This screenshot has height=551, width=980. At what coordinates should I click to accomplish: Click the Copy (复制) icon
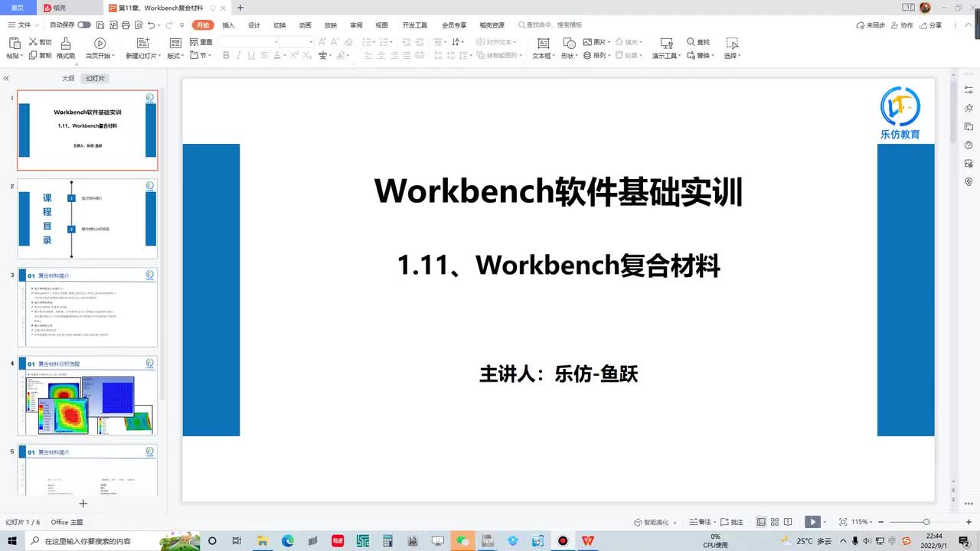[33, 55]
